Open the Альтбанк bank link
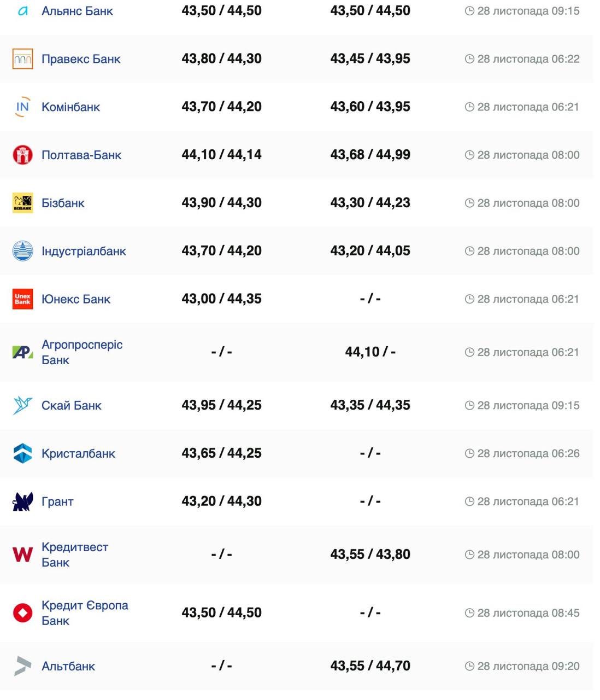 68,666
